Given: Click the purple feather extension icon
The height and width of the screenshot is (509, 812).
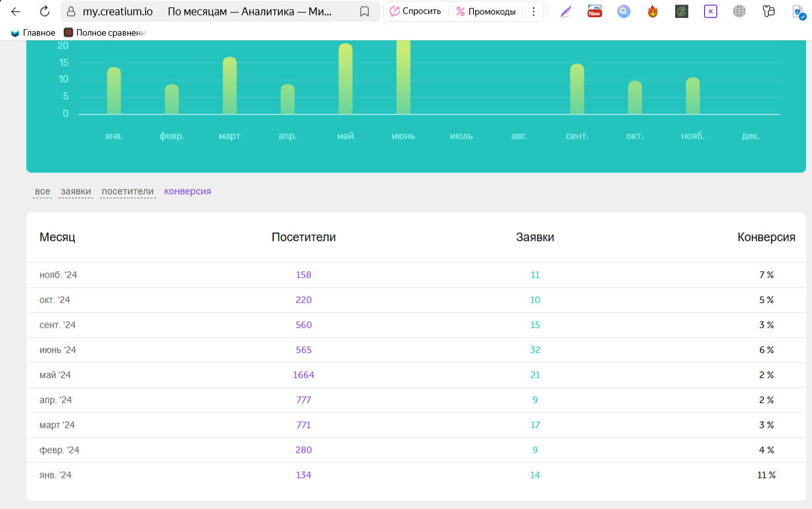Looking at the screenshot, I should (x=566, y=11).
